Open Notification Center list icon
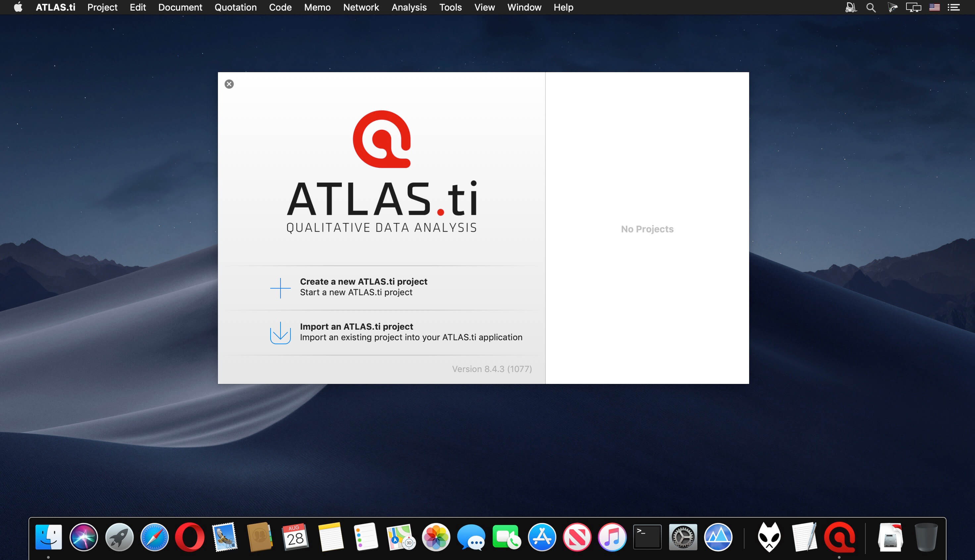 pos(953,7)
